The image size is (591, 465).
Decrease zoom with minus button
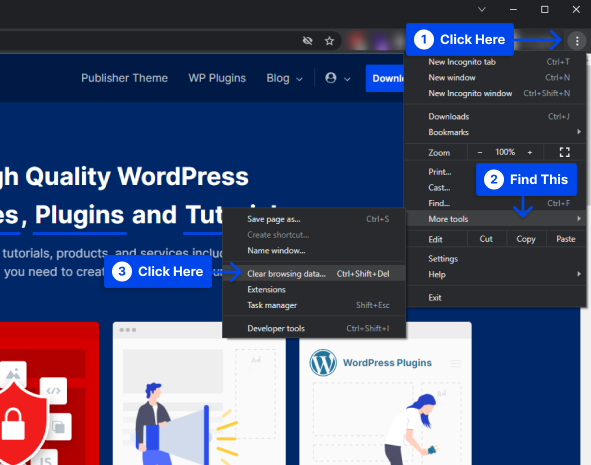pyautogui.click(x=480, y=152)
